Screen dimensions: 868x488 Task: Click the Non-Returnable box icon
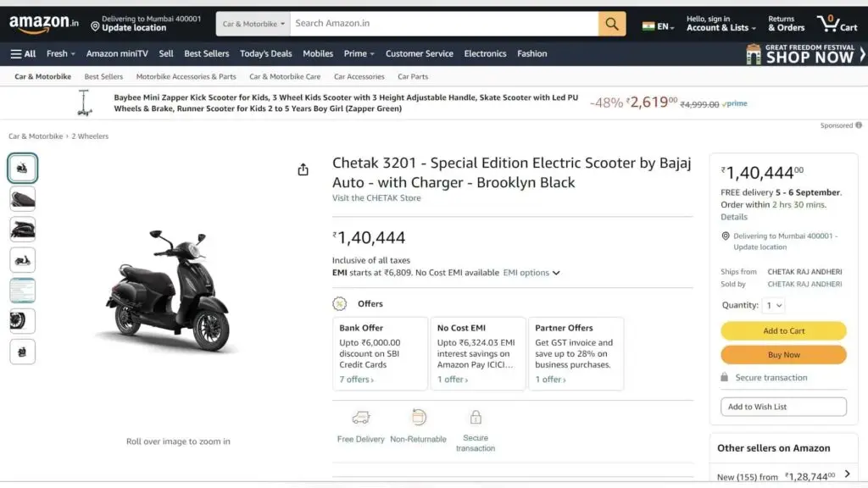(418, 418)
